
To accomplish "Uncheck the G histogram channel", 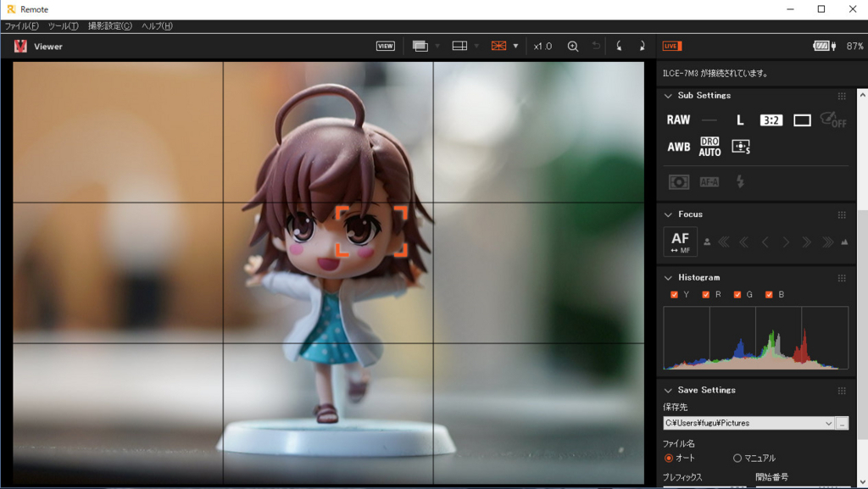I will [x=737, y=295].
